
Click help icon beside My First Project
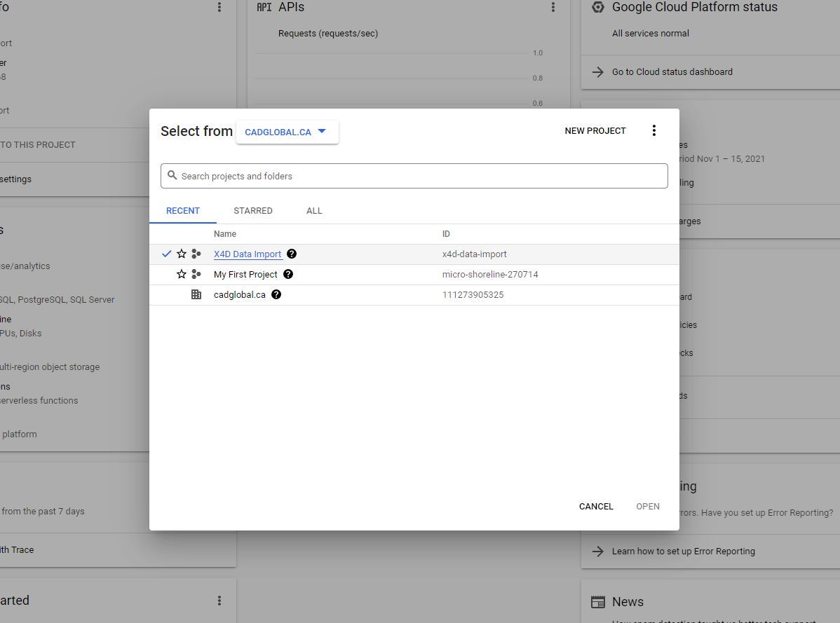(288, 275)
